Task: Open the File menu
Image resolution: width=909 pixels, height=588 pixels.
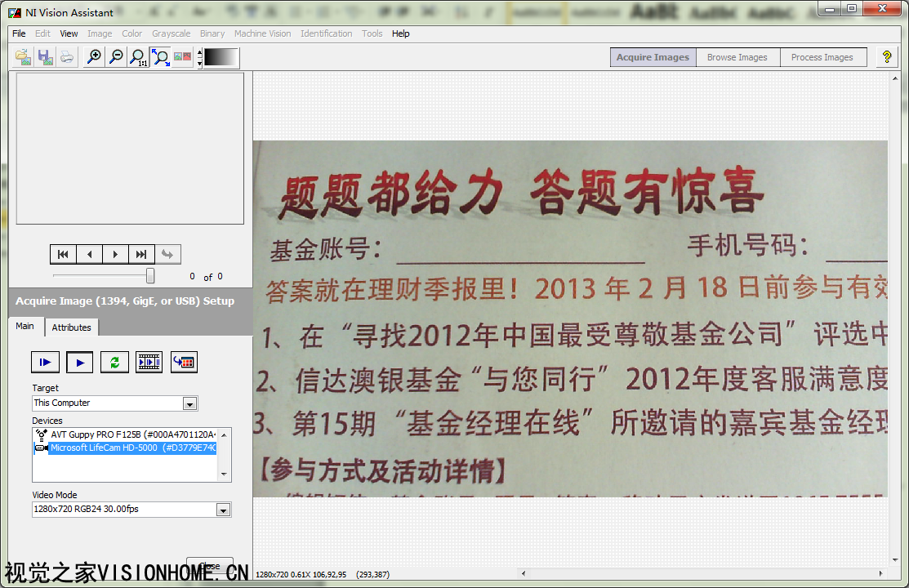Action: click(19, 33)
